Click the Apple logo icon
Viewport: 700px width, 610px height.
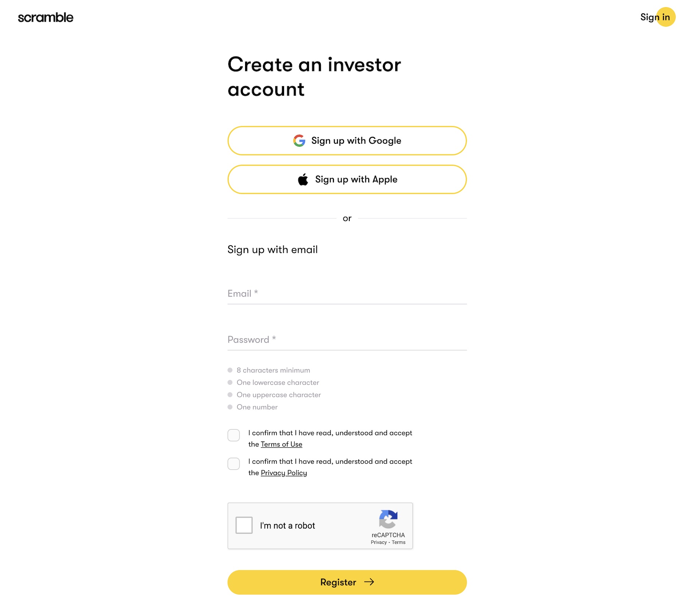click(x=303, y=179)
